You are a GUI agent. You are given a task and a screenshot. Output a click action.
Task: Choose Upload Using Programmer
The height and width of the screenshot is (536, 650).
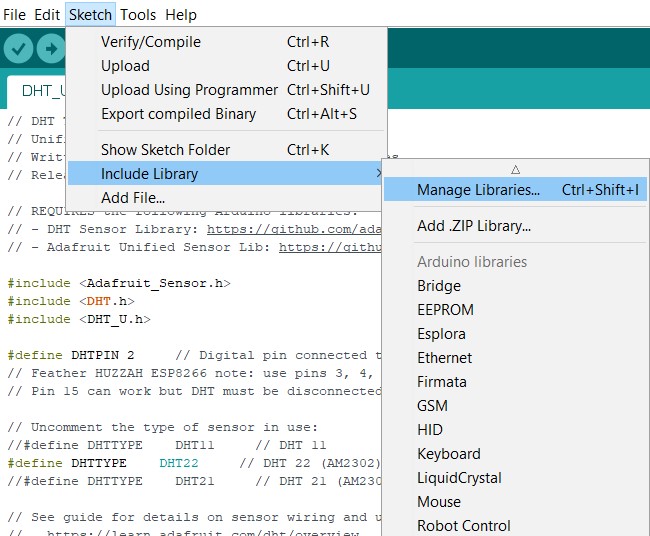coord(189,90)
